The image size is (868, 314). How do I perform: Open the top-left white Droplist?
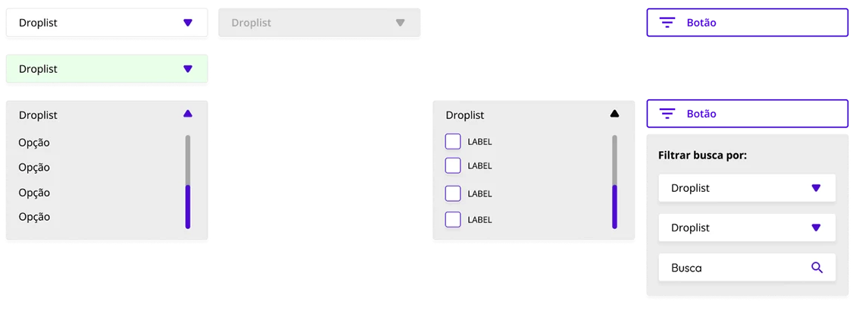tap(107, 23)
